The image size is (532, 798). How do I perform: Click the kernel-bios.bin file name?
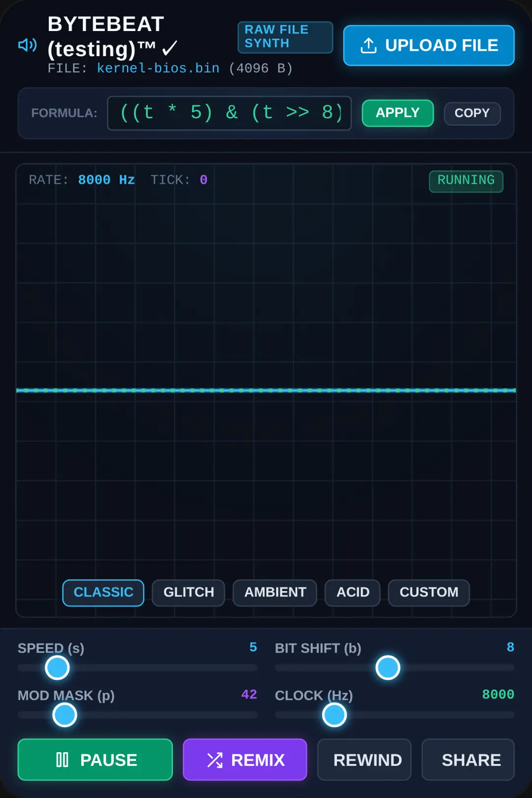tap(158, 68)
